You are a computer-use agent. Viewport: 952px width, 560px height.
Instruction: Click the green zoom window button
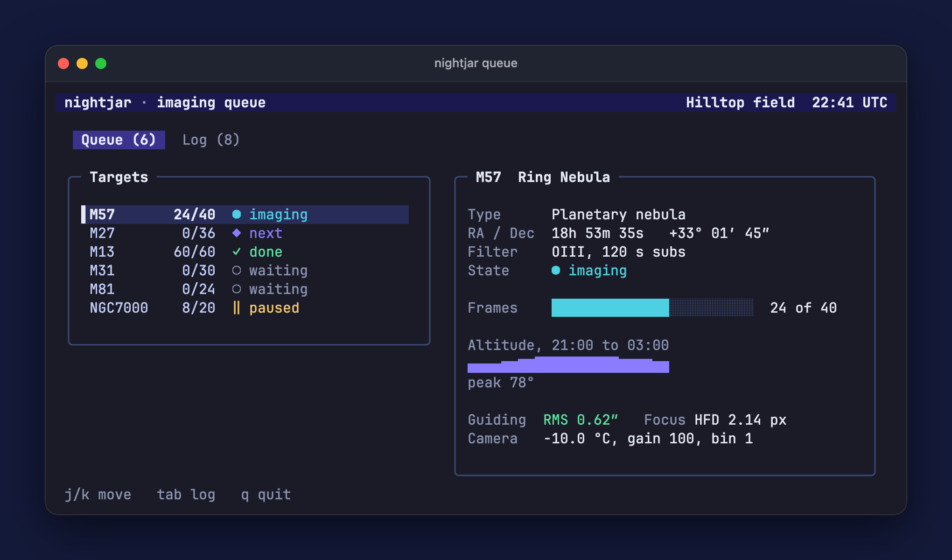(101, 63)
